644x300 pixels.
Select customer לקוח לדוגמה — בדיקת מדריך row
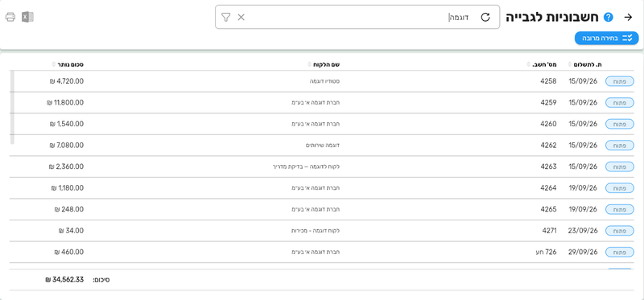click(x=321, y=166)
